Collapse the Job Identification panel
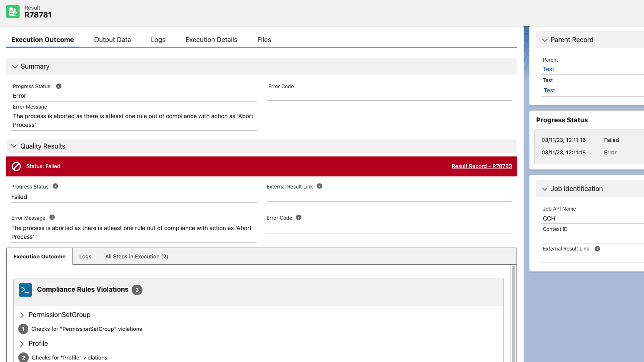This screenshot has height=362, width=644. point(545,189)
